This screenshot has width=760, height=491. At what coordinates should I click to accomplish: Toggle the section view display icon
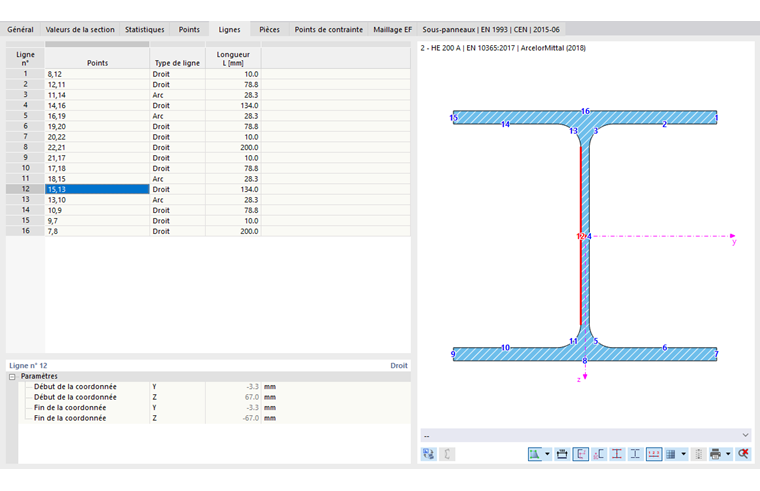[x=535, y=454]
